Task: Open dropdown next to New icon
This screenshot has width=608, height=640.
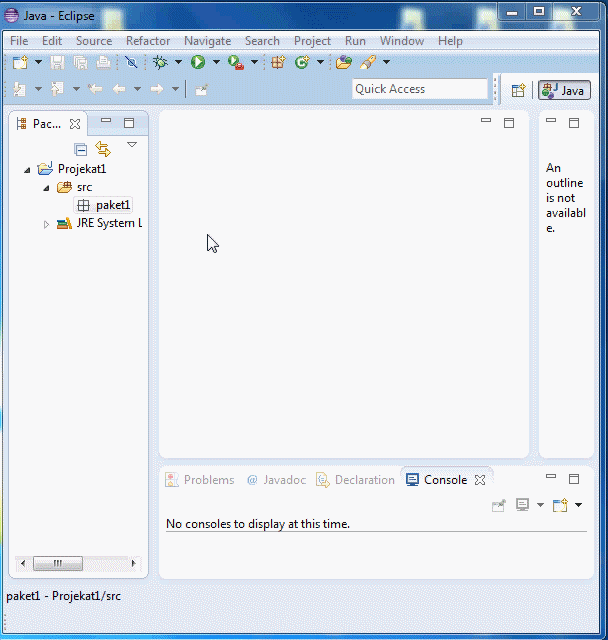Action: point(38,62)
